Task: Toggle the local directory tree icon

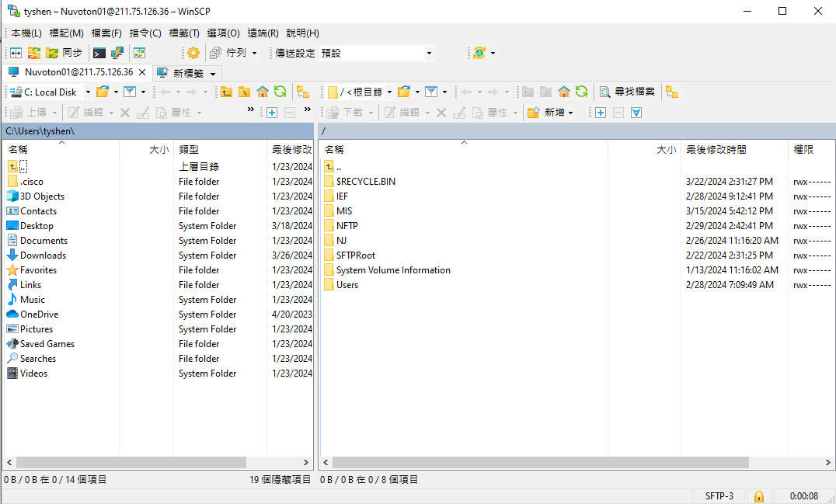Action: pos(302,92)
